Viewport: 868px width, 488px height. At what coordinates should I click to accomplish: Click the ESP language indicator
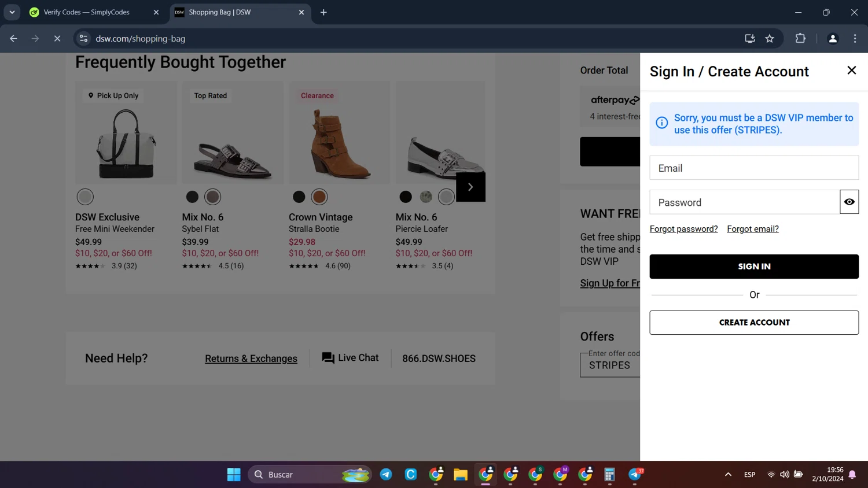[x=749, y=475]
